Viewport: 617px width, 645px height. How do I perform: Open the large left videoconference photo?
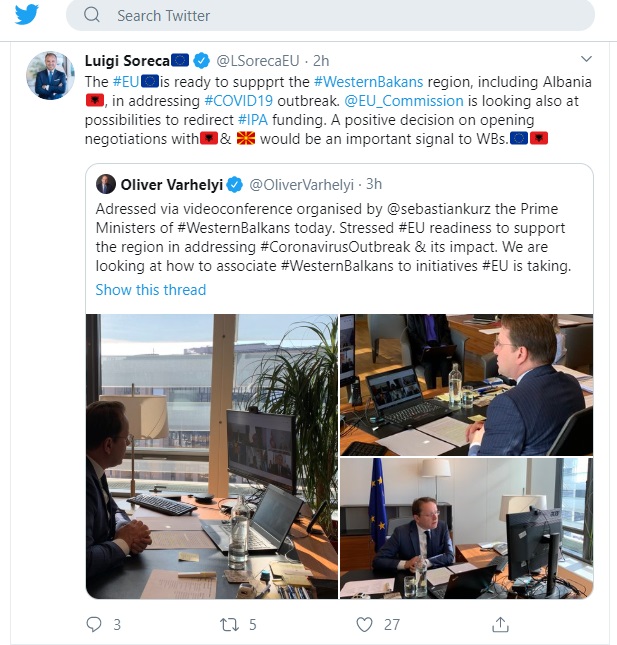coord(212,456)
